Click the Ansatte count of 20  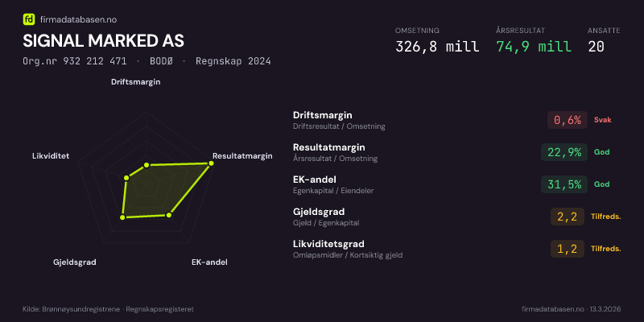click(x=597, y=46)
